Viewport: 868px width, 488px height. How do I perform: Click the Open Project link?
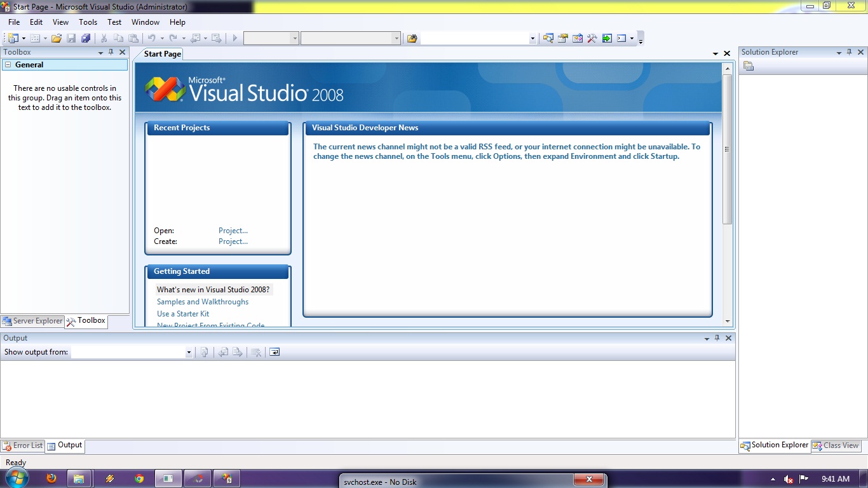[233, 231]
